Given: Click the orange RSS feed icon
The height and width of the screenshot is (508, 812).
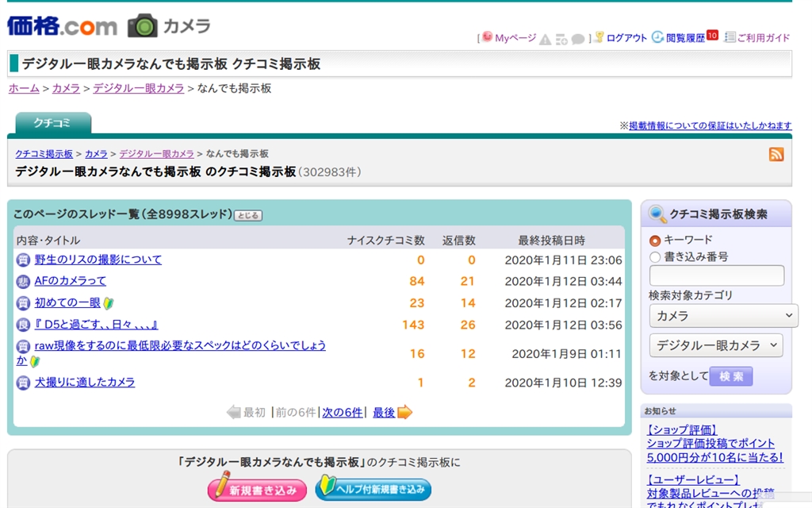Looking at the screenshot, I should pyautogui.click(x=776, y=155).
